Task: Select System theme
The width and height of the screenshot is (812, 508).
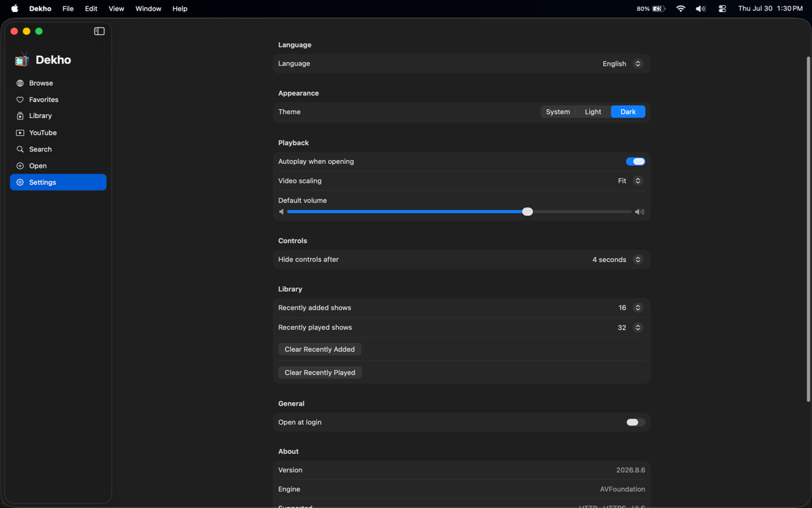Action: coord(558,112)
